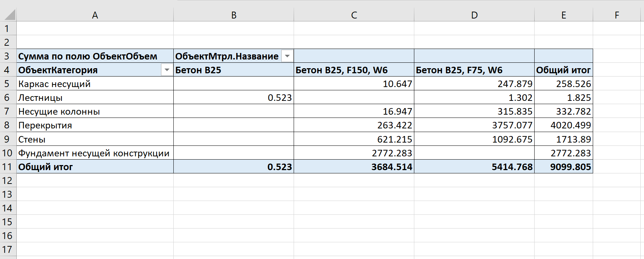Click the Несущие колонны cell
This screenshot has height=259, width=644.
tap(59, 111)
